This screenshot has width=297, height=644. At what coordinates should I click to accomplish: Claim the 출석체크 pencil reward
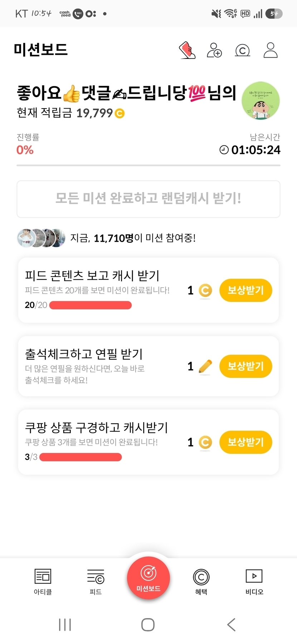245,366
